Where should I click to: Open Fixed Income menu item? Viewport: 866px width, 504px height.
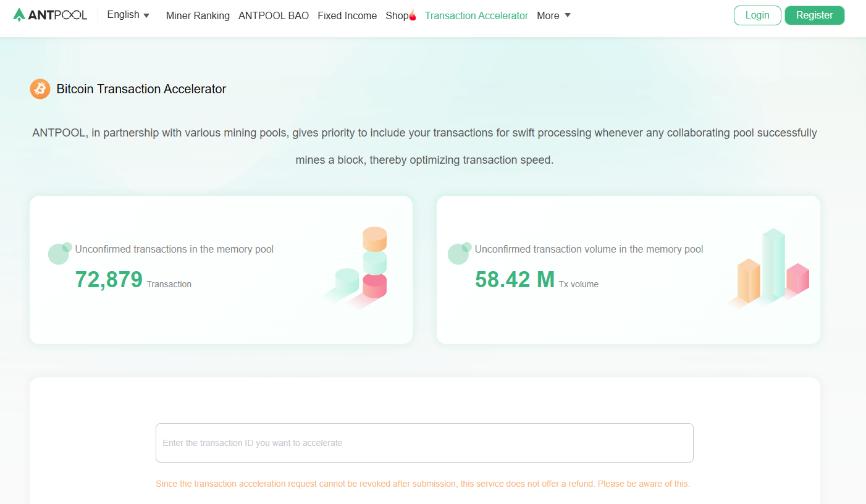(347, 16)
